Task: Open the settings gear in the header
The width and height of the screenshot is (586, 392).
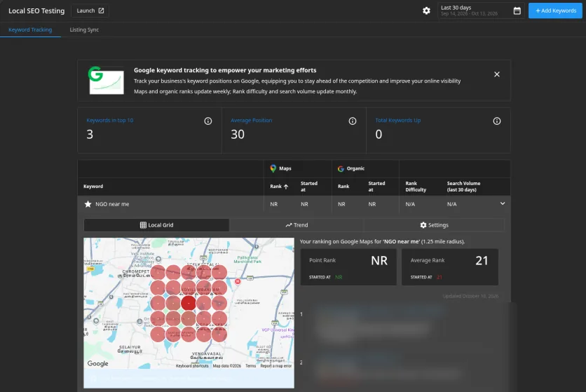Action: 426,11
